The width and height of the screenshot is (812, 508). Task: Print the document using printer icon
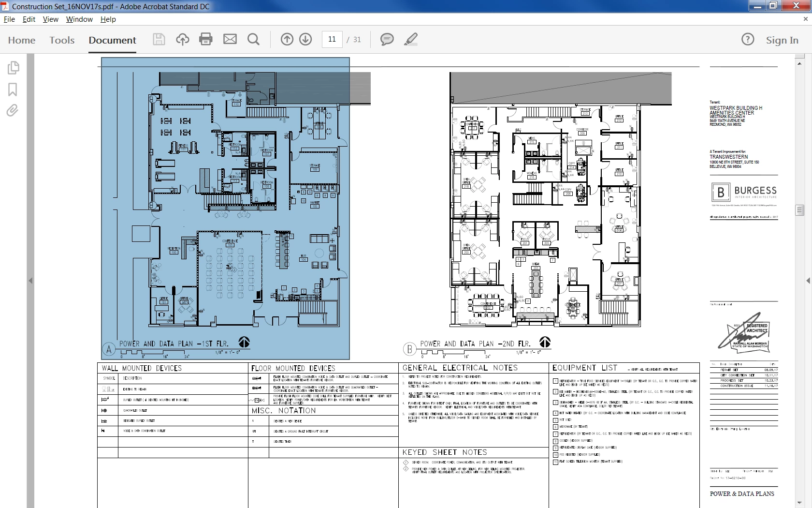coord(206,40)
